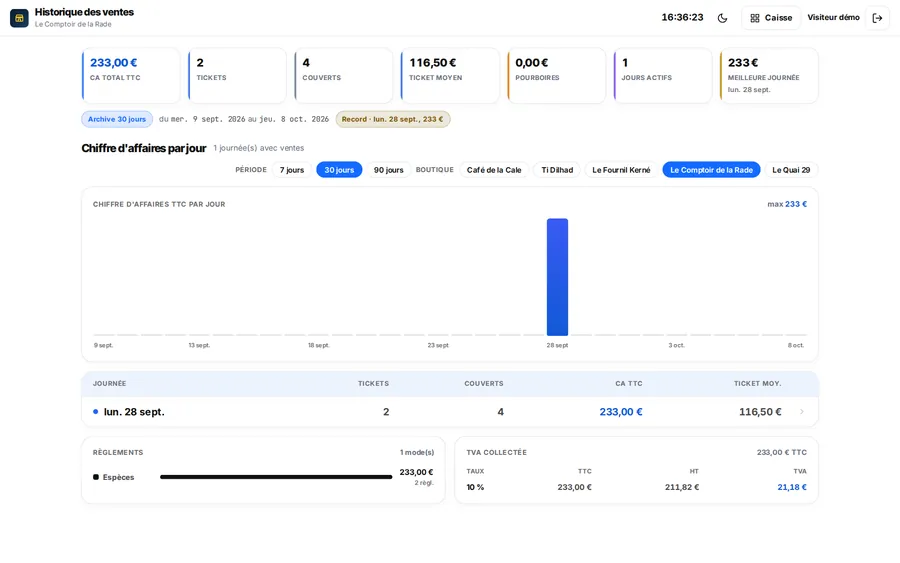Click the 16:36:23 clock display

[682, 17]
